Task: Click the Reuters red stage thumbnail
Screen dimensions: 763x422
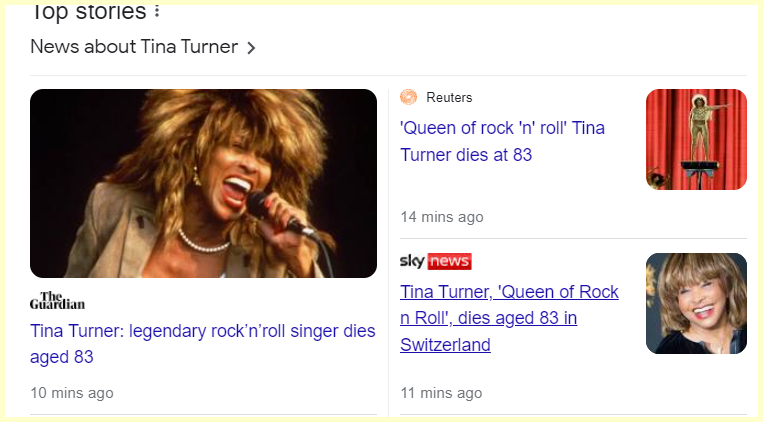Action: (696, 139)
